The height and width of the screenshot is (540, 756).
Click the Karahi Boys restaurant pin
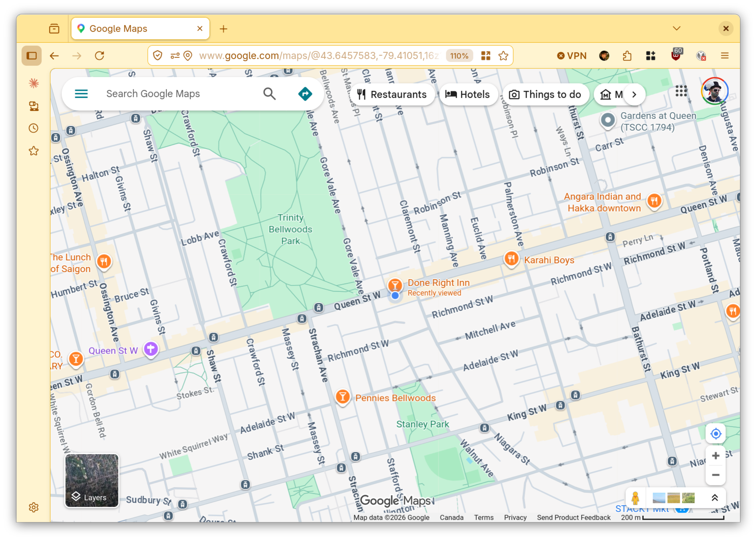tap(511, 259)
